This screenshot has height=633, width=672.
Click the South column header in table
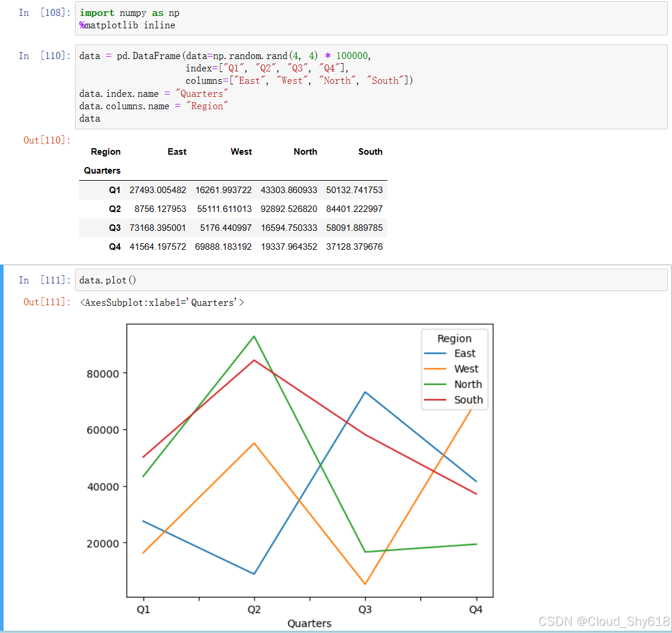(370, 152)
